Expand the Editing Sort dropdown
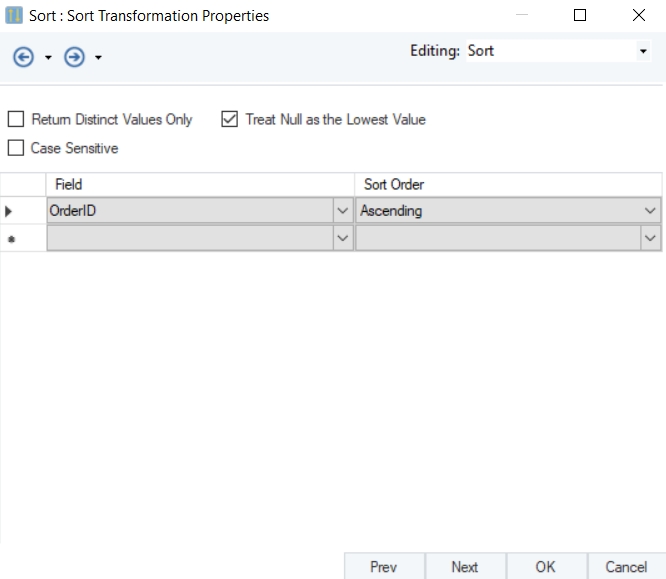Screen dimensions: 666x579 [643, 51]
